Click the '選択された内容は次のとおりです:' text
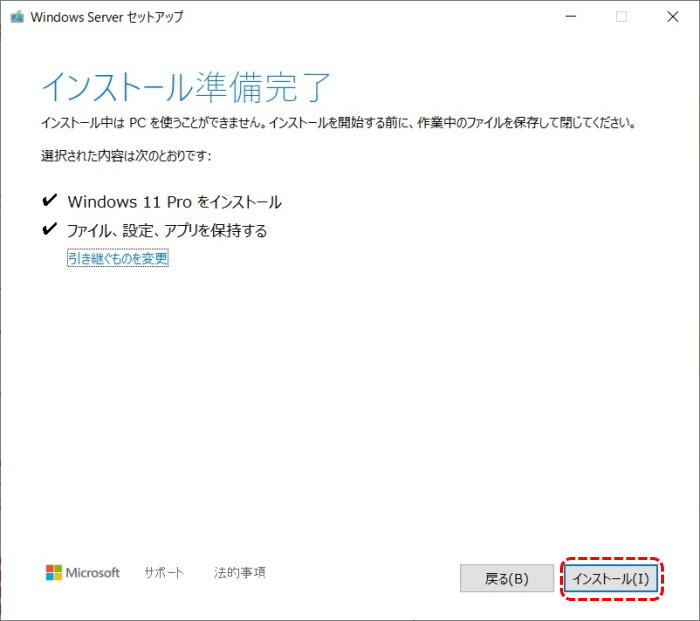 [126, 156]
